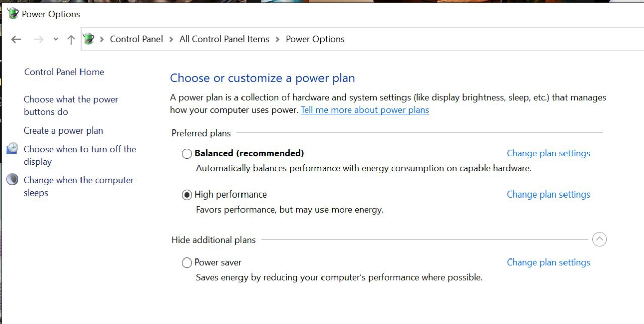The width and height of the screenshot is (644, 324).
Task: Change plan settings for High performance
Action: (548, 195)
